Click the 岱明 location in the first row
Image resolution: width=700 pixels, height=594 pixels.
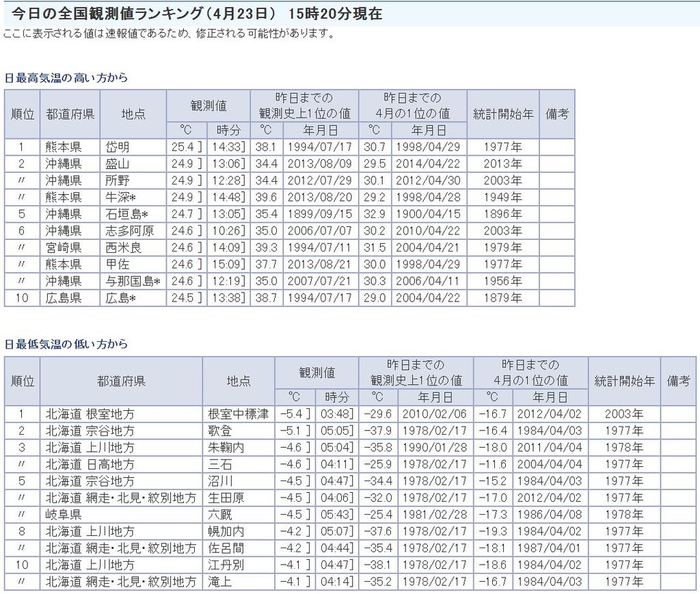(118, 147)
